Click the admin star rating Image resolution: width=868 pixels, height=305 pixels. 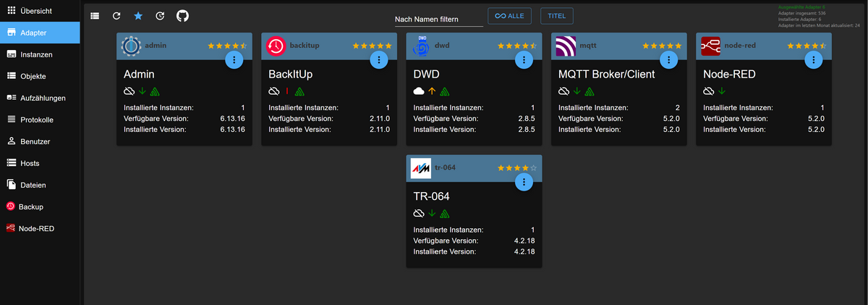(228, 45)
